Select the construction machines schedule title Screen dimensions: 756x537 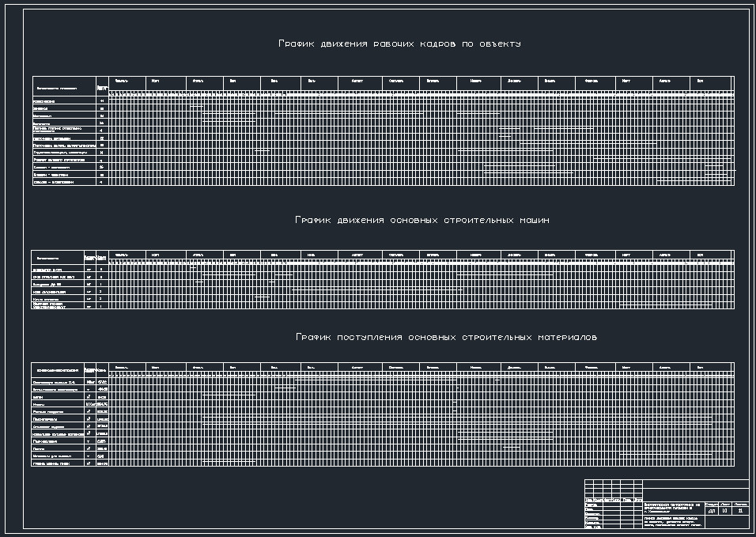[x=421, y=220]
